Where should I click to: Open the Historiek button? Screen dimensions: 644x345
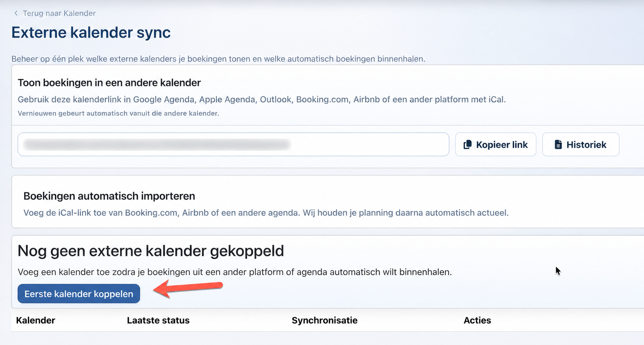pos(580,144)
